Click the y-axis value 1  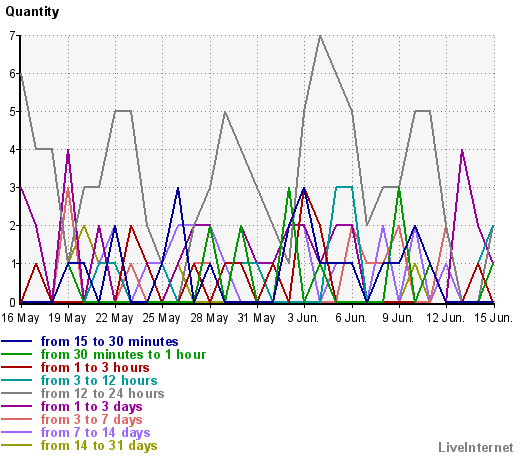pos(13,264)
